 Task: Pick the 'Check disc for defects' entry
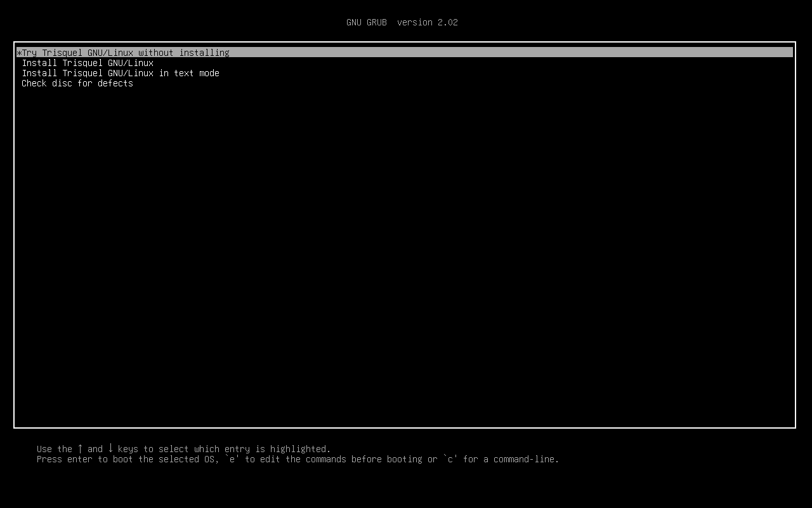pyautogui.click(x=77, y=83)
